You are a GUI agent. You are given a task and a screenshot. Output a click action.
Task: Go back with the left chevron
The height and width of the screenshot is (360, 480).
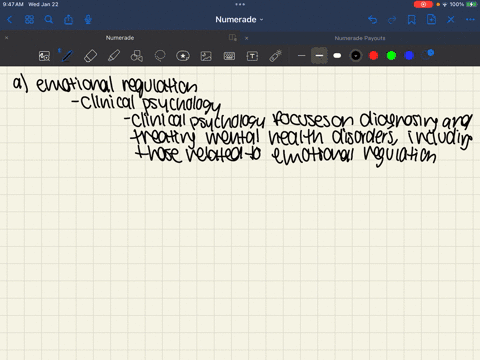point(9,20)
